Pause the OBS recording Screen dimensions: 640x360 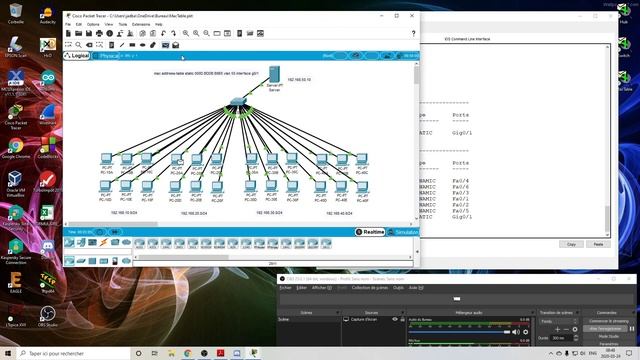632,329
